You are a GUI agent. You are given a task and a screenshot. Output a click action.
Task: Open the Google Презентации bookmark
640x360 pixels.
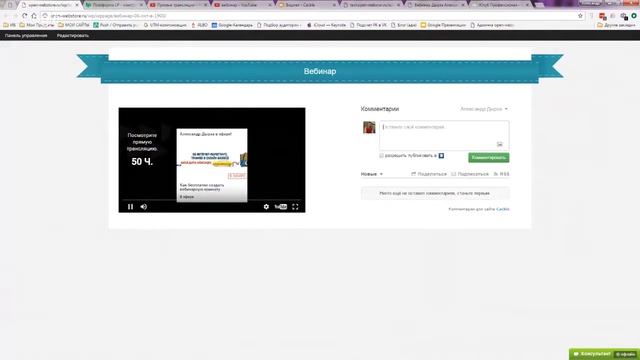(443, 25)
